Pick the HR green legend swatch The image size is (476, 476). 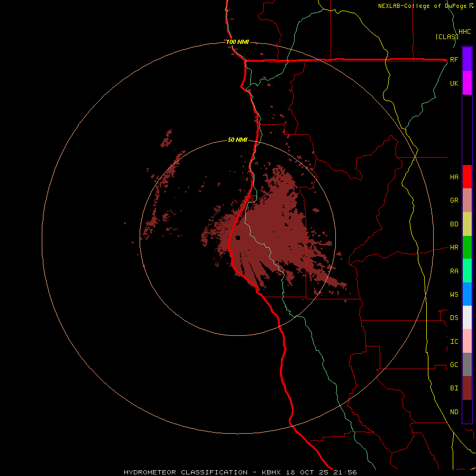(x=467, y=248)
